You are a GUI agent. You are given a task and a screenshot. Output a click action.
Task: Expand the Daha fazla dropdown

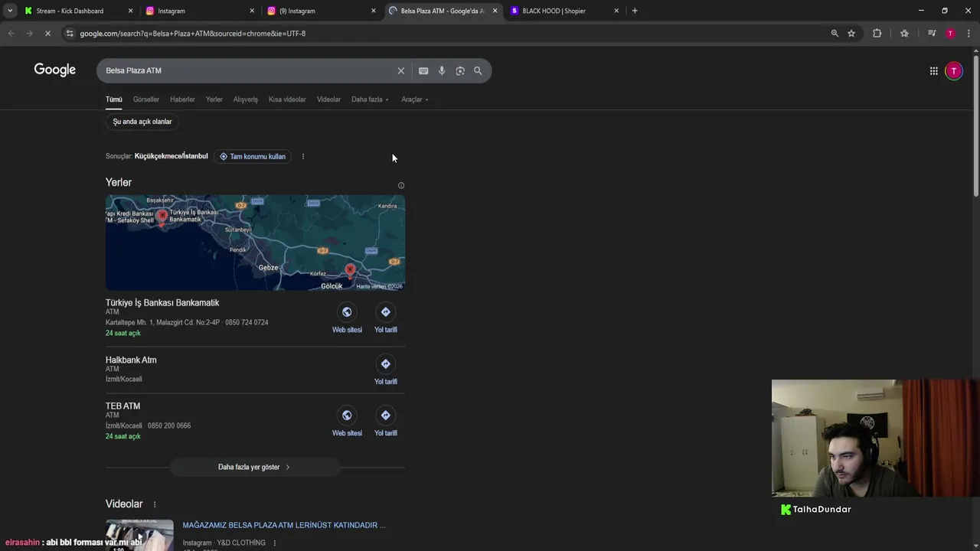pos(370,99)
